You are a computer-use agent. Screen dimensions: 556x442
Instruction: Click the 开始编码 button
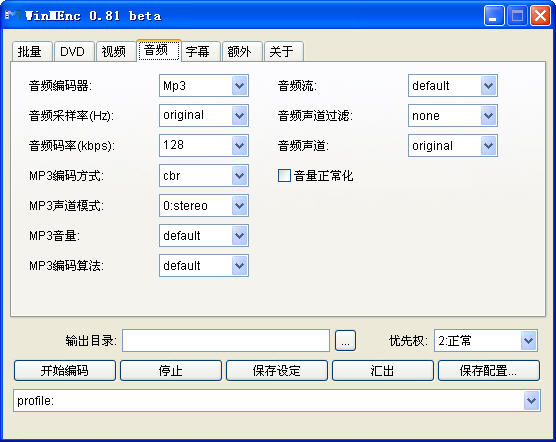65,371
